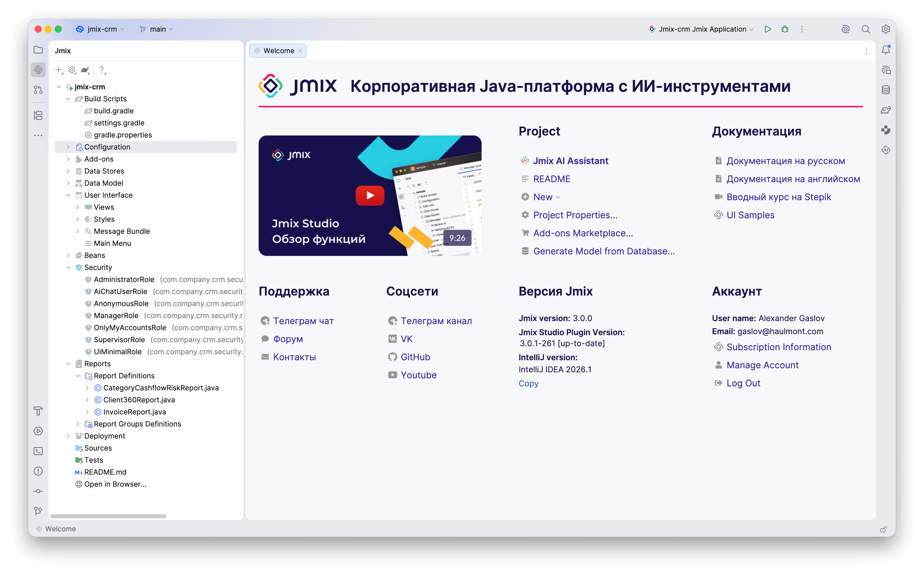Open Jmix settings gear in panel toolbar
The width and height of the screenshot is (924, 574).
tap(72, 70)
